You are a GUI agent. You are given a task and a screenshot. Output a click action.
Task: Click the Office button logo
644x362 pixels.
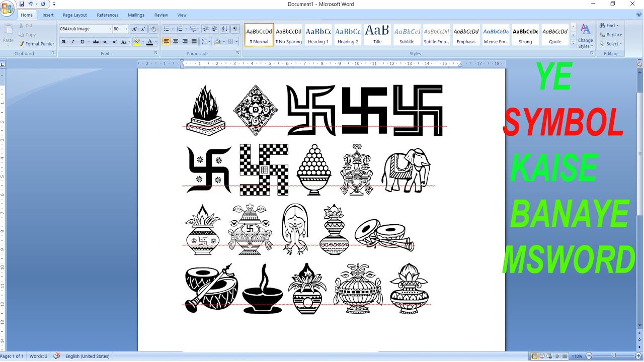pyautogui.click(x=7, y=8)
